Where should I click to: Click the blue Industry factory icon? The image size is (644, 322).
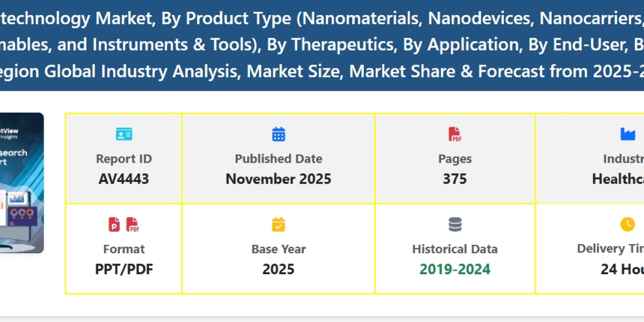[627, 134]
